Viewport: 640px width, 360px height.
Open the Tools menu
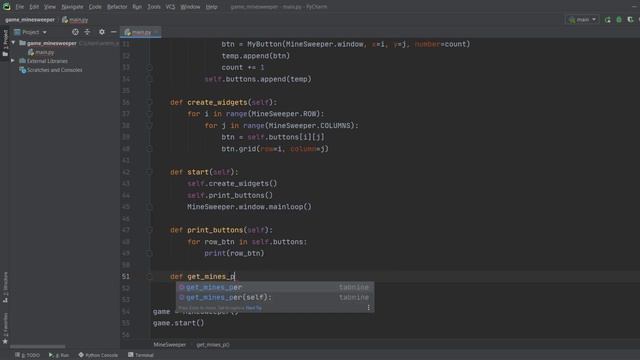tap(154, 7)
